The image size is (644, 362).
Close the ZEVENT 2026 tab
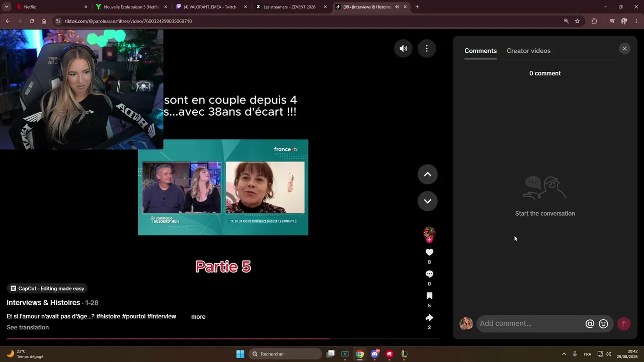pyautogui.click(x=325, y=7)
